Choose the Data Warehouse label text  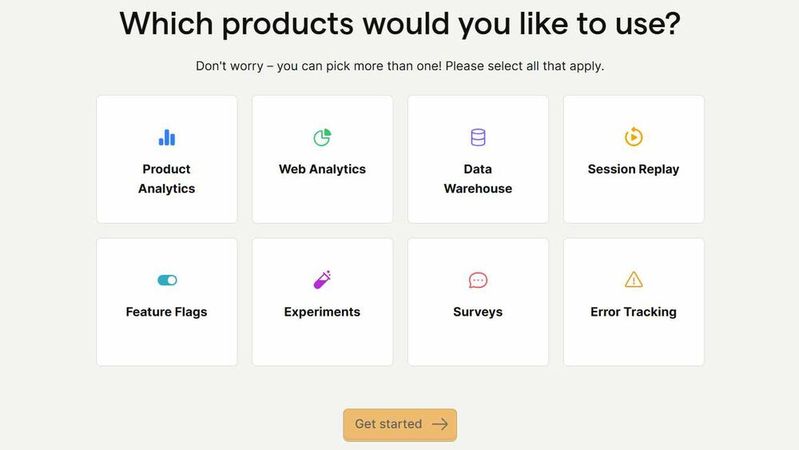[x=478, y=179]
